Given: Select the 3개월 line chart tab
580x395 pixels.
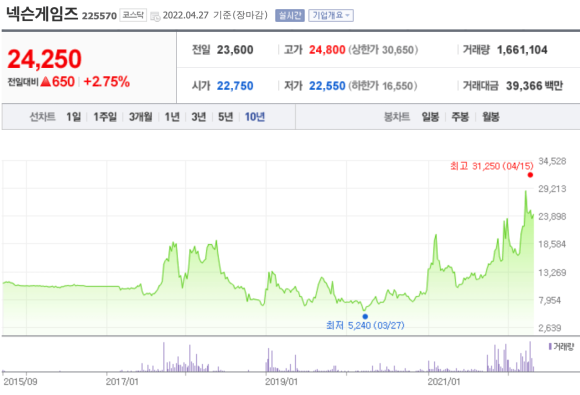Looking at the screenshot, I should pos(141,117).
